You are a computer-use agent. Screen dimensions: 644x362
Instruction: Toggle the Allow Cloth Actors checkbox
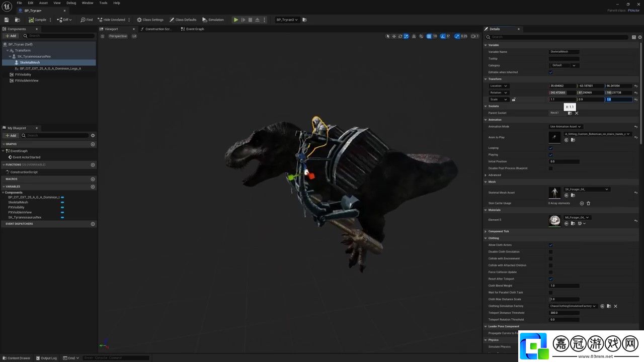coord(550,245)
